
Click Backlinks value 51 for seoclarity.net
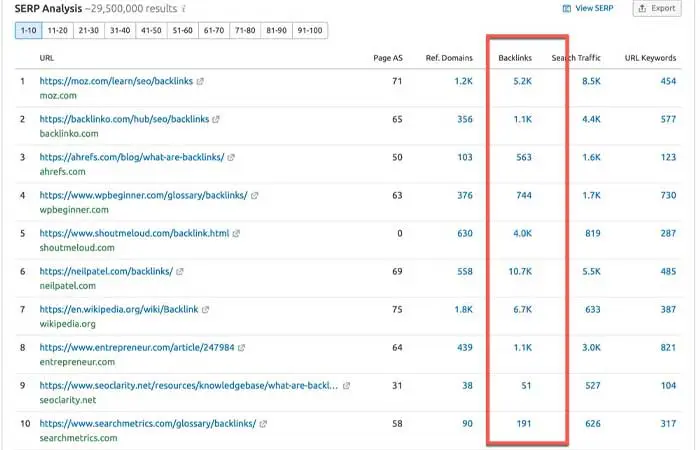[x=526, y=385]
